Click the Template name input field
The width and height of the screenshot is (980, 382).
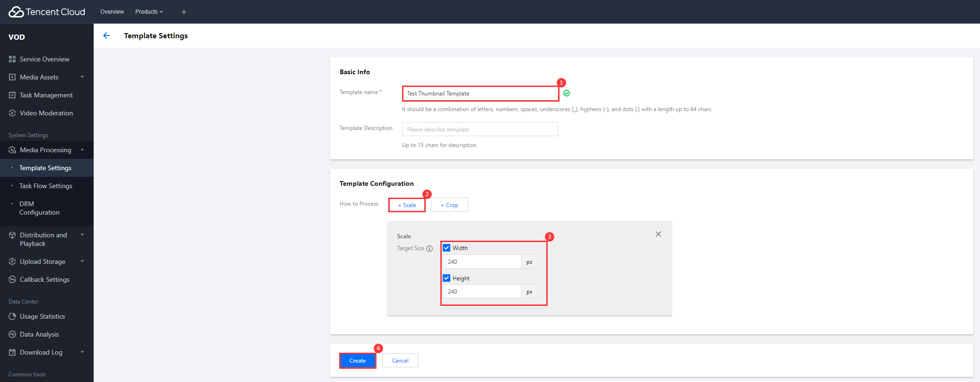click(x=481, y=94)
